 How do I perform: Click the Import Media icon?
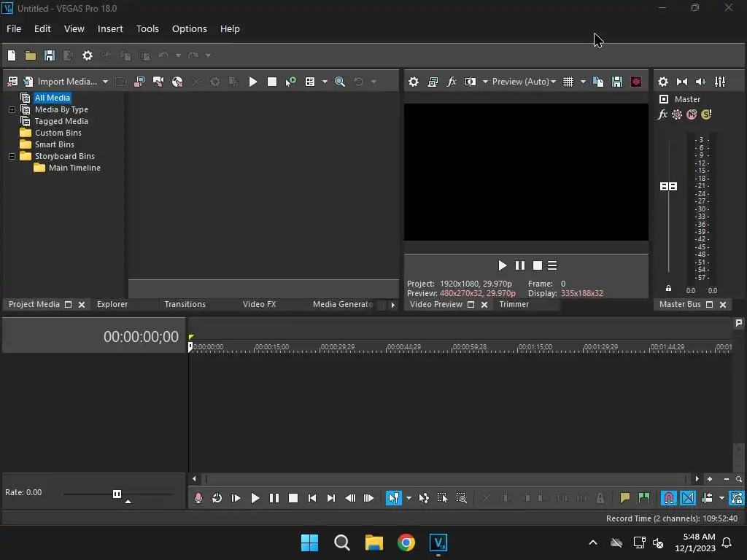click(28, 82)
